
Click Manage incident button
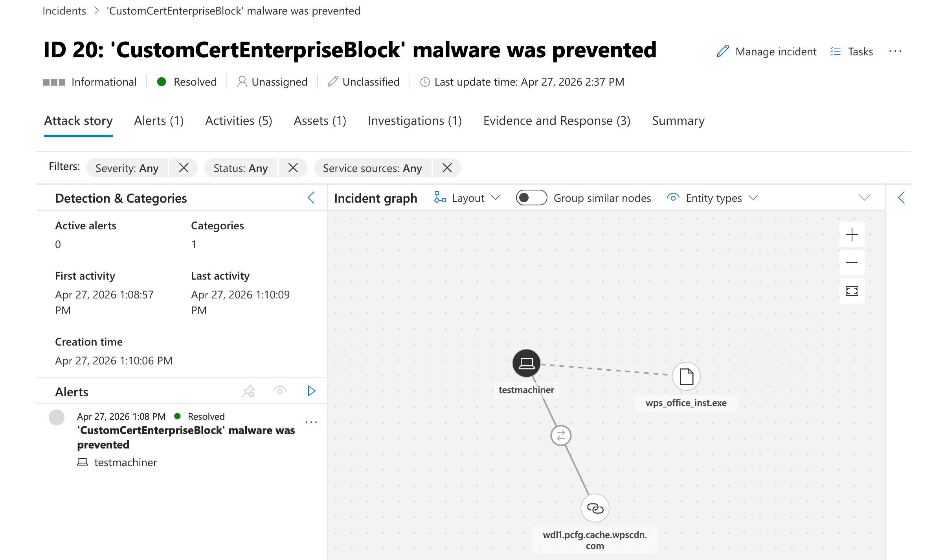(766, 51)
